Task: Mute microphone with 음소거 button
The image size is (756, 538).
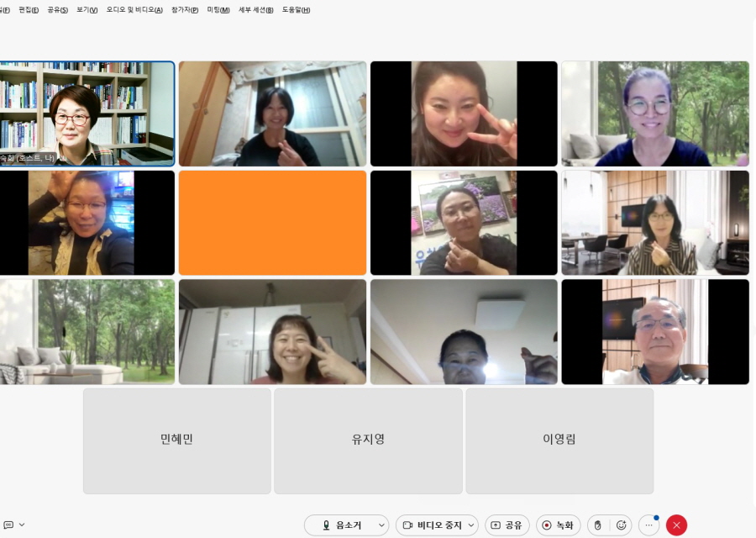Action: (340, 525)
